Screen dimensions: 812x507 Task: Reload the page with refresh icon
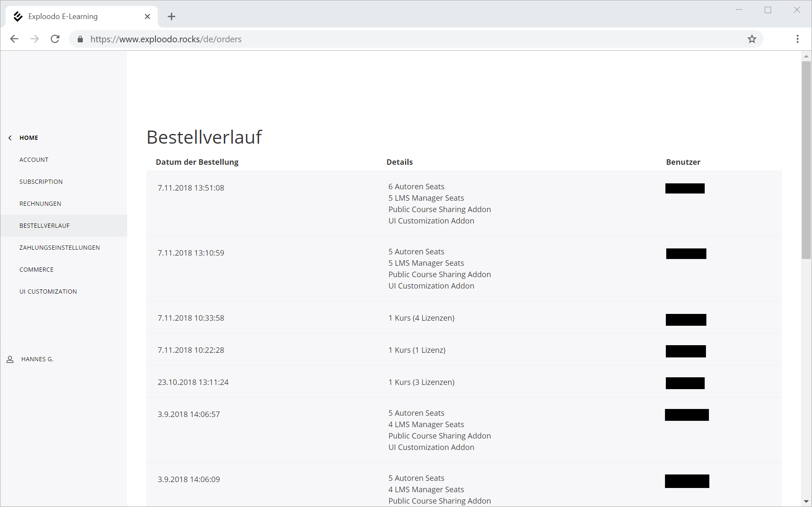click(55, 39)
